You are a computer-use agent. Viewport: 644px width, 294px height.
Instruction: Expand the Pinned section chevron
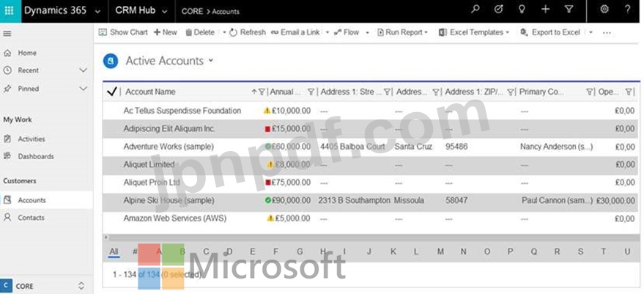click(83, 89)
